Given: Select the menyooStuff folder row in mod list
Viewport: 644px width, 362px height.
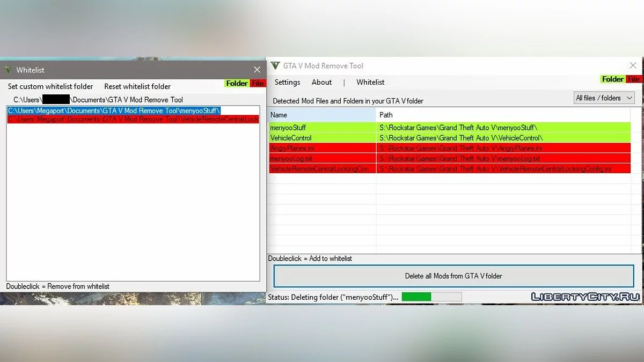Looking at the screenshot, I should coord(322,128).
